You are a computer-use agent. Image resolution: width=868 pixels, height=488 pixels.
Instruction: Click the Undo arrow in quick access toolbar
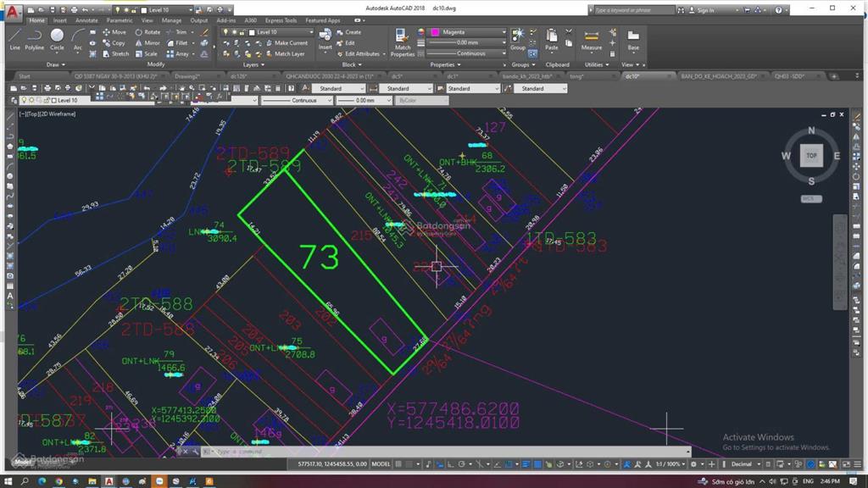(x=85, y=10)
